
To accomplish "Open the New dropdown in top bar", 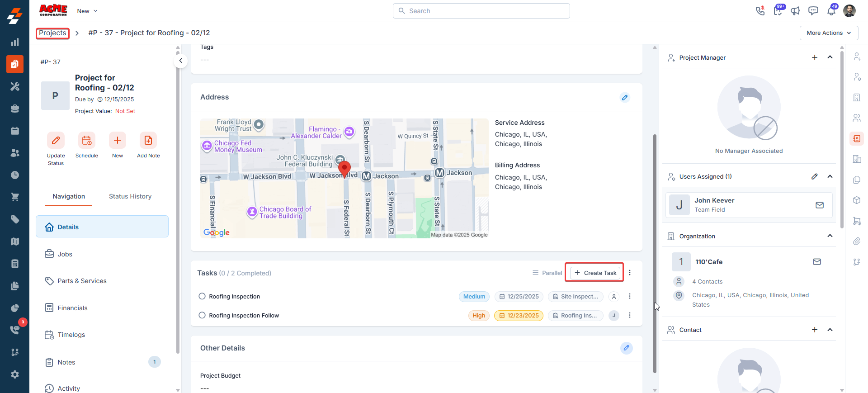I will click(87, 11).
